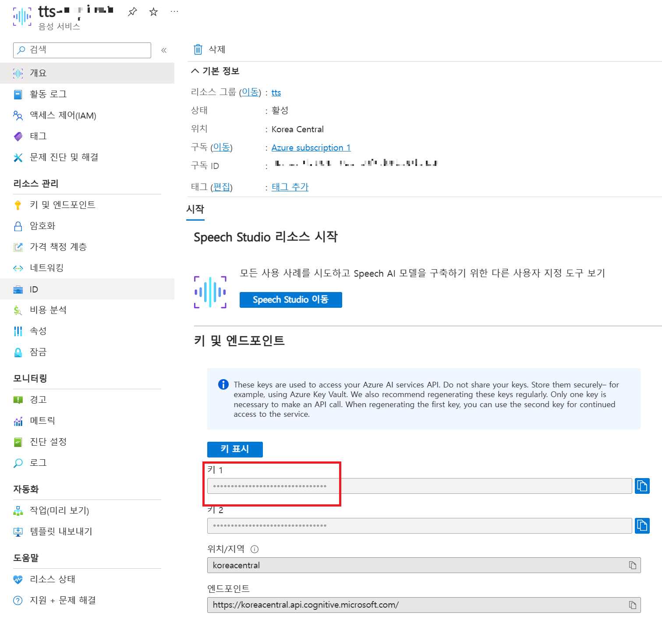This screenshot has width=662, height=644.
Task: Click the 활동 로그 book icon
Action: pyautogui.click(x=18, y=94)
